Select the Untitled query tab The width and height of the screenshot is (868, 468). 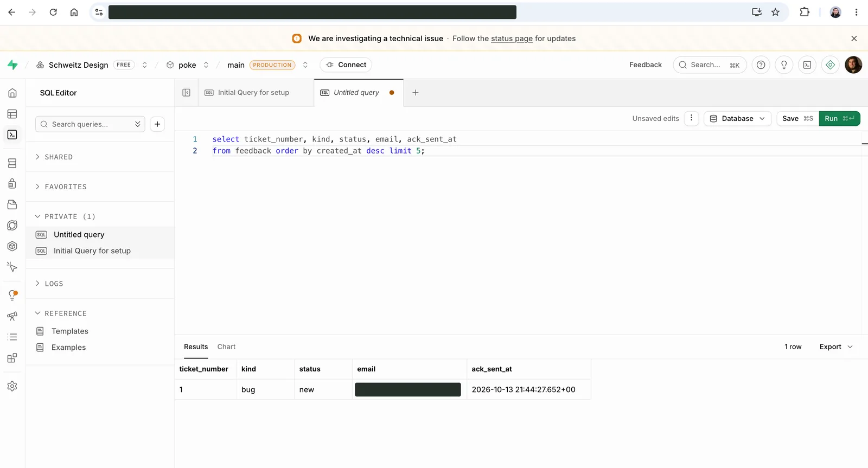click(359, 93)
